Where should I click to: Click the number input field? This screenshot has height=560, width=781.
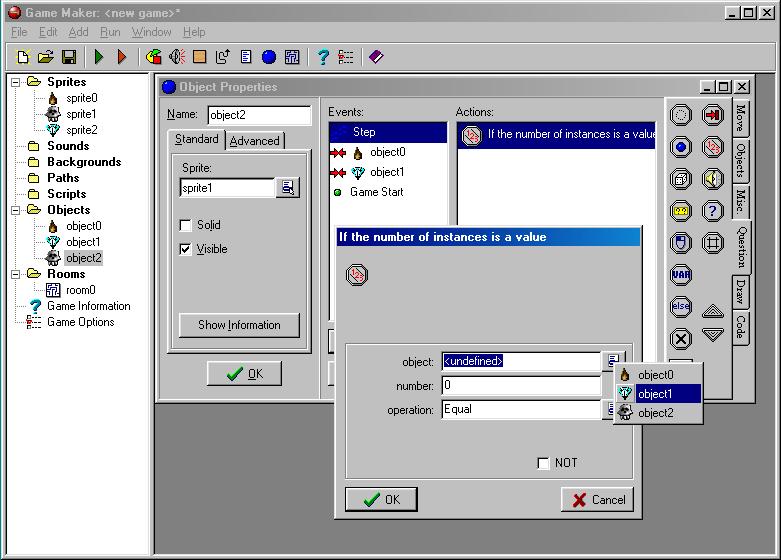(x=520, y=385)
